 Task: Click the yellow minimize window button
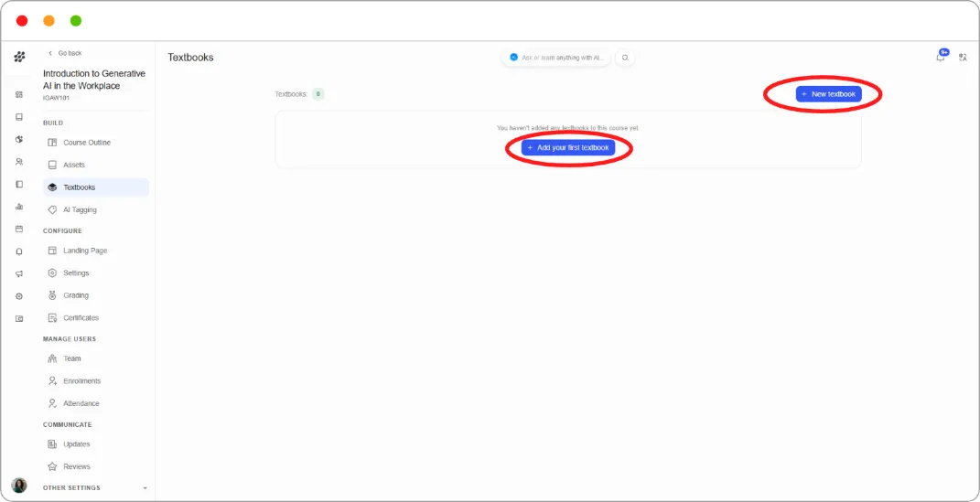coord(48,21)
